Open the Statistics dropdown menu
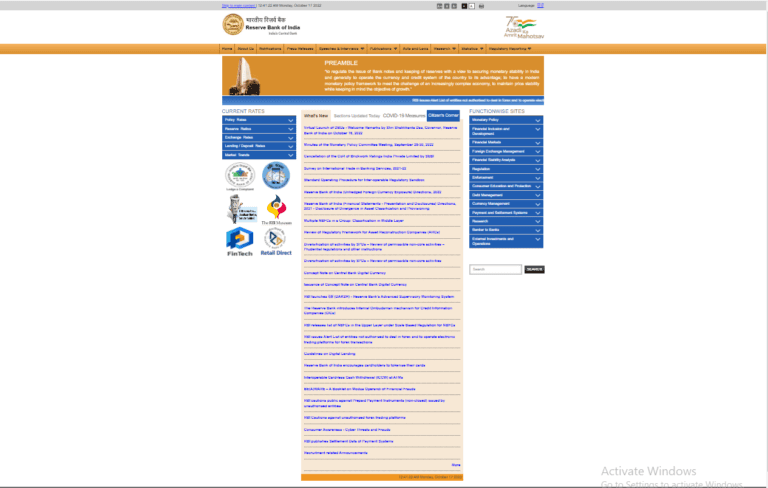768x488 pixels. tap(472, 48)
